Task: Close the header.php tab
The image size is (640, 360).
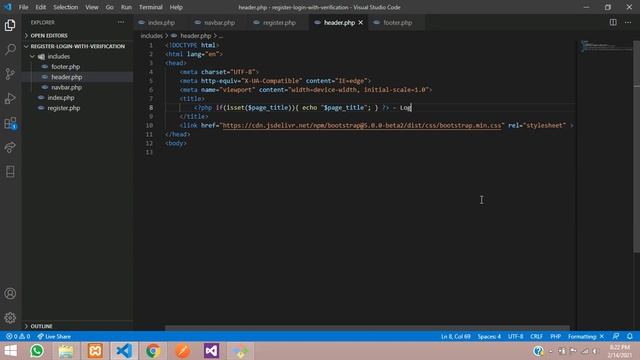Action: [x=360, y=22]
